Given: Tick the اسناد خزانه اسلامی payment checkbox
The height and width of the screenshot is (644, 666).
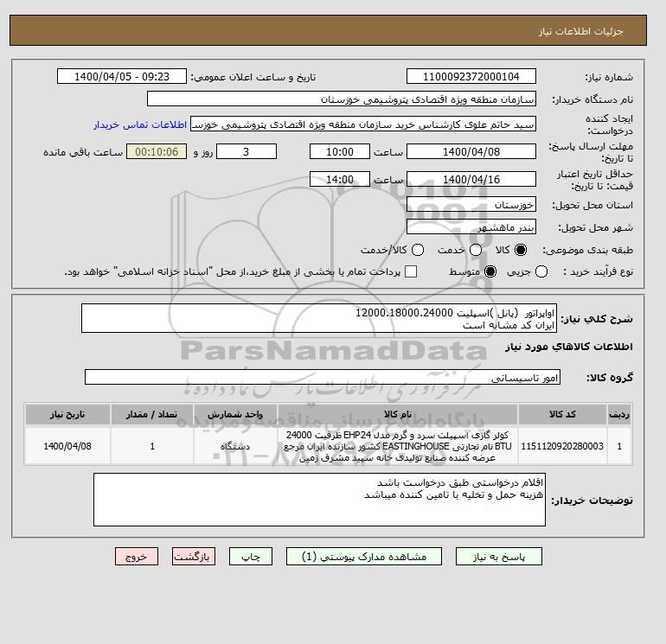Looking at the screenshot, I should (411, 271).
